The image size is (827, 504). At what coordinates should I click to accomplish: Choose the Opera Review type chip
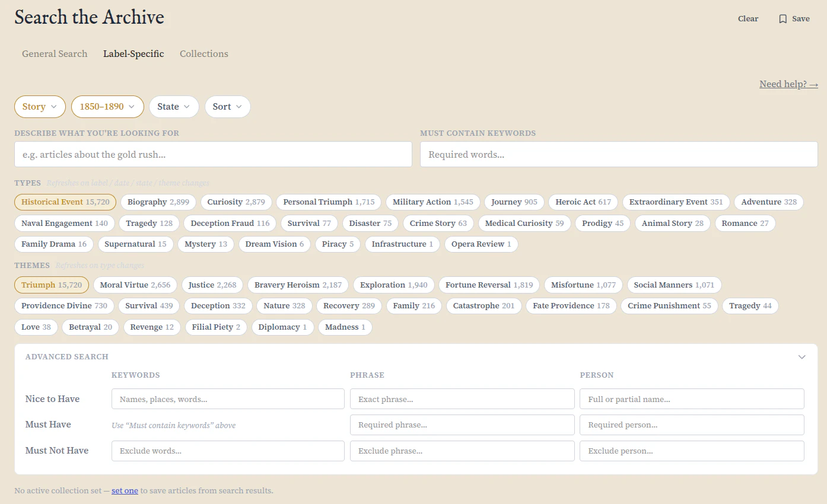pos(481,244)
